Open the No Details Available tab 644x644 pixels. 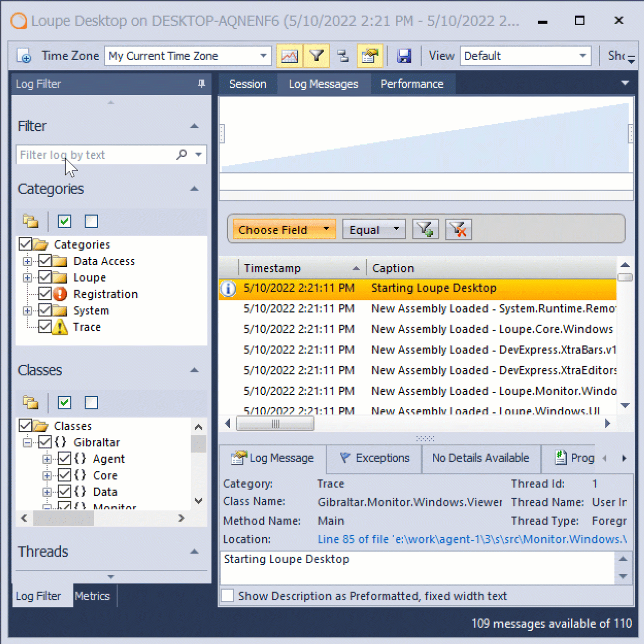pos(481,458)
